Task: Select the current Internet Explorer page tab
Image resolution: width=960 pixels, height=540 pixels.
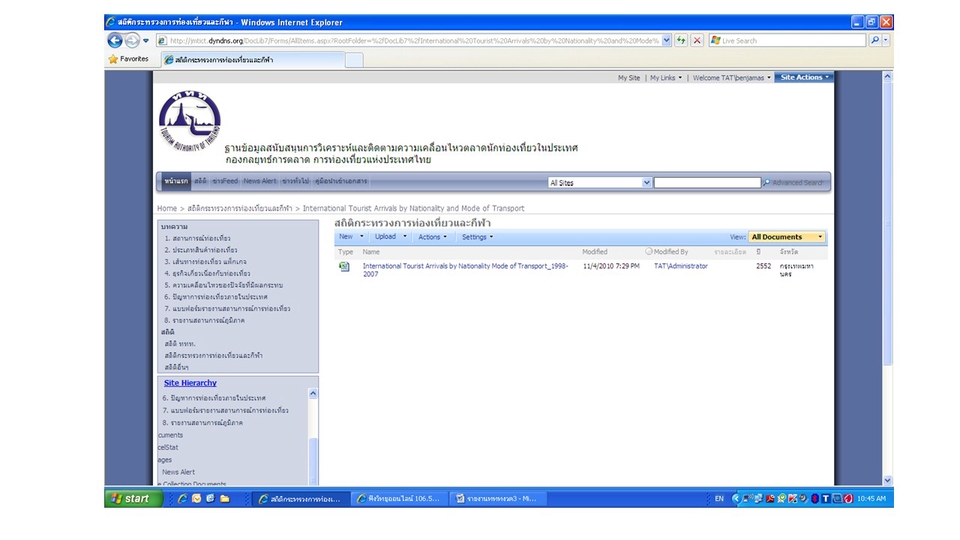Action: tap(253, 59)
